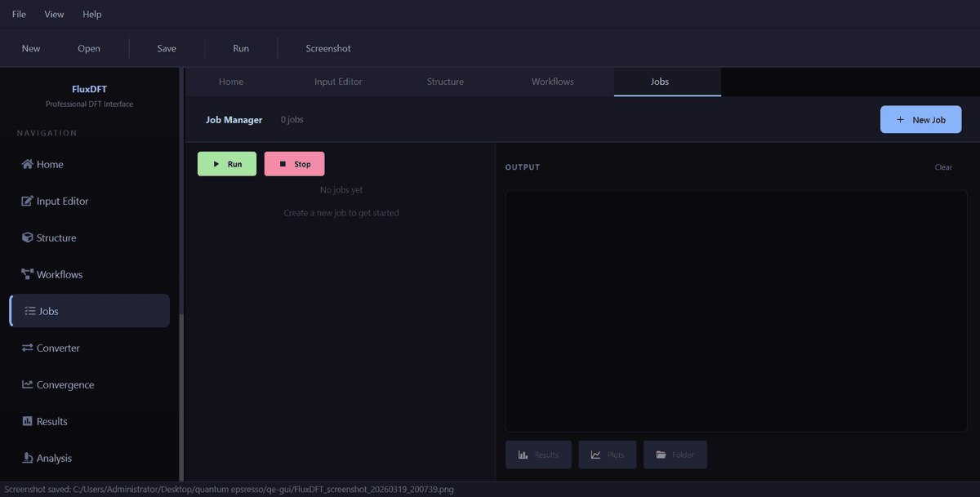Click inside the empty output text area
Image resolution: width=980 pixels, height=497 pixels.
[736, 310]
